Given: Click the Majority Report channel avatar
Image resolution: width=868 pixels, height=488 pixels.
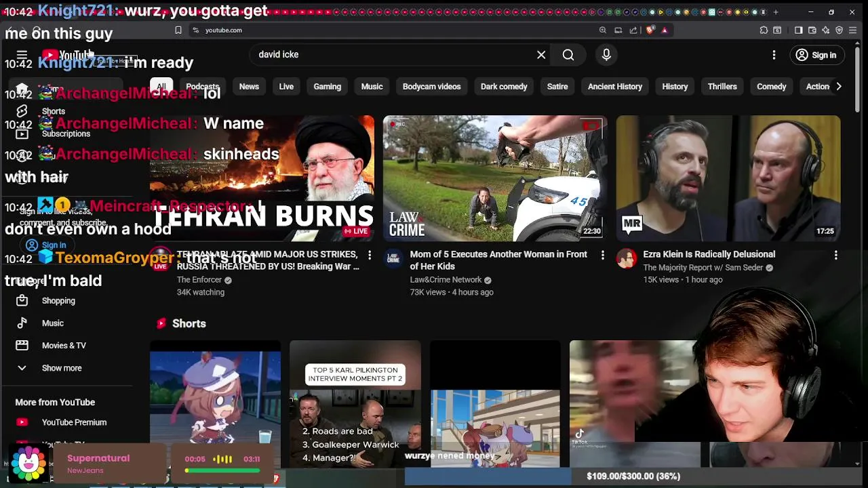Looking at the screenshot, I should pyautogui.click(x=627, y=258).
